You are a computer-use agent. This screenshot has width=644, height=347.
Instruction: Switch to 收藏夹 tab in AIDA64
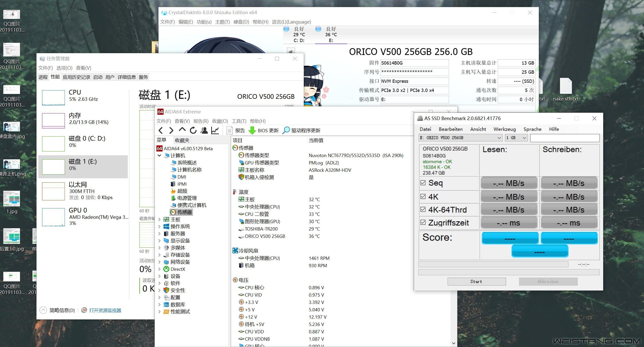[x=182, y=140]
